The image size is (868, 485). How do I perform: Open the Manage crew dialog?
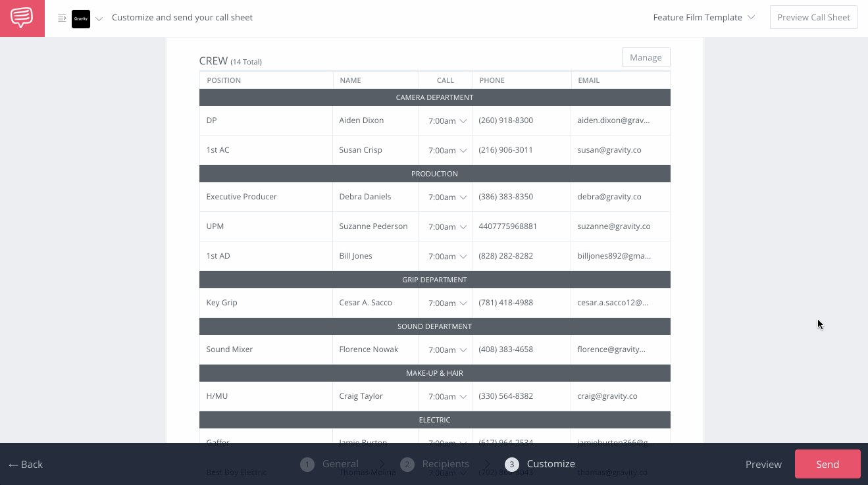pyautogui.click(x=646, y=57)
